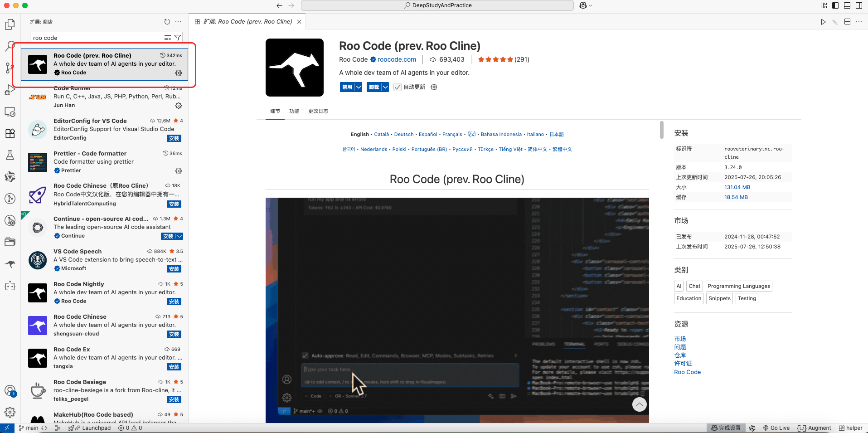This screenshot has height=433, width=868.
Task: Open errors and warnings count in status bar
Action: pos(130,428)
